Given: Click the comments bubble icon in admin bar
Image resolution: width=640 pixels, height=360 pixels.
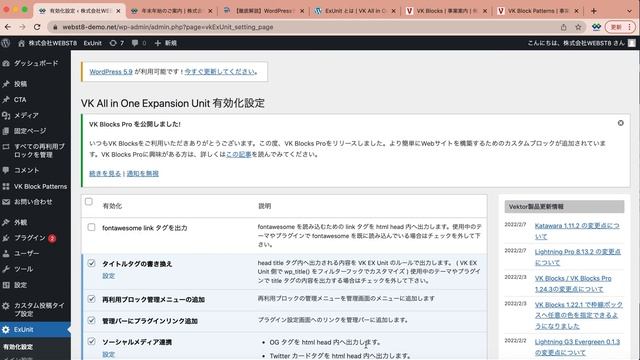Looking at the screenshot, I should (x=135, y=43).
